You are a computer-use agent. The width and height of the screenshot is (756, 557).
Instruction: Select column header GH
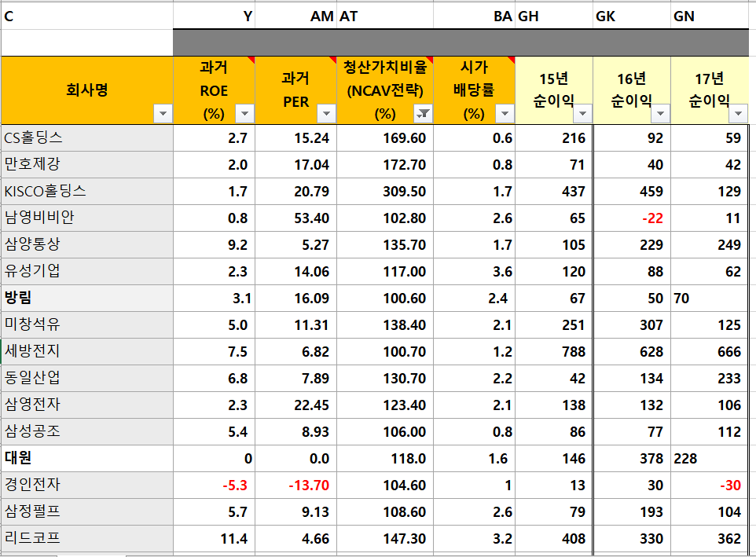(x=554, y=16)
